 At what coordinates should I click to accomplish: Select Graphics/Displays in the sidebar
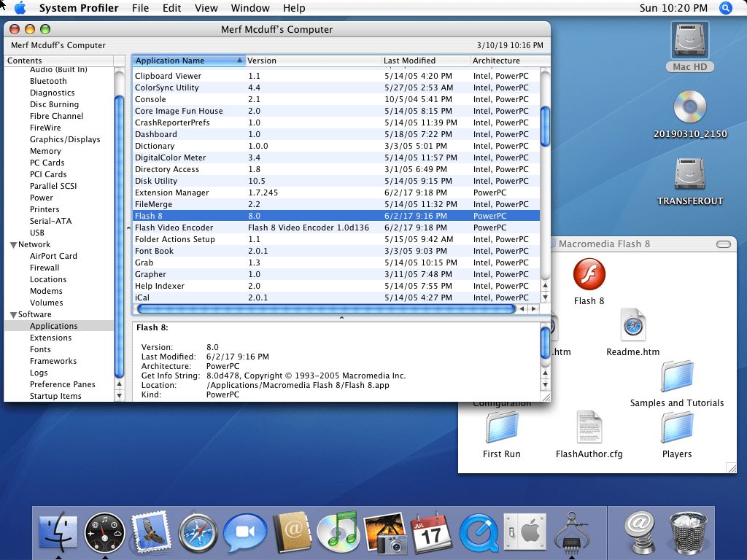coord(65,139)
